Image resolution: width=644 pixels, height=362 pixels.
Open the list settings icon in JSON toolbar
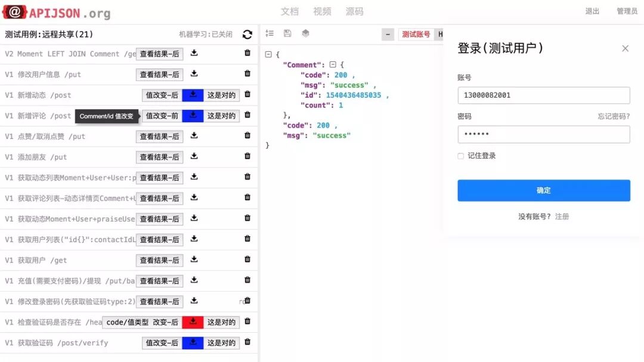pyautogui.click(x=270, y=34)
